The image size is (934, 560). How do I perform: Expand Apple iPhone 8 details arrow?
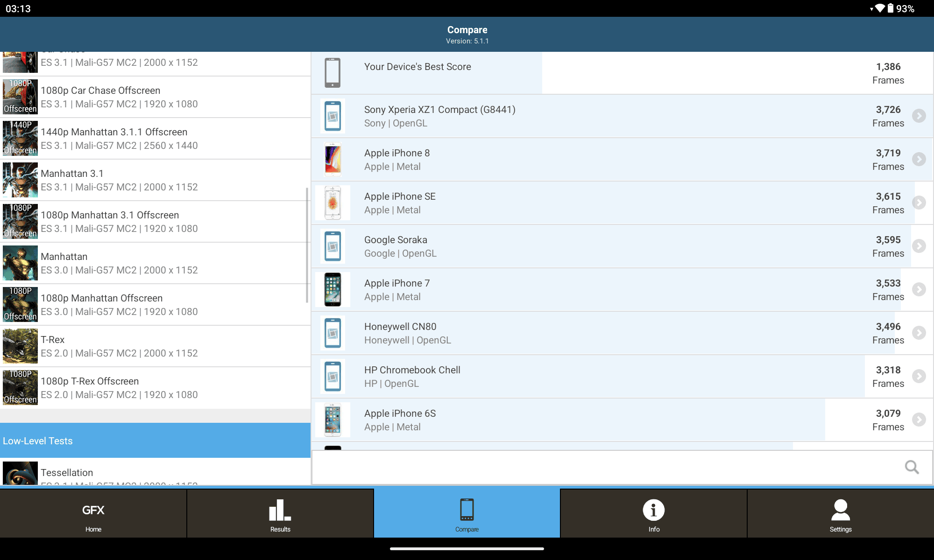pos(919,159)
